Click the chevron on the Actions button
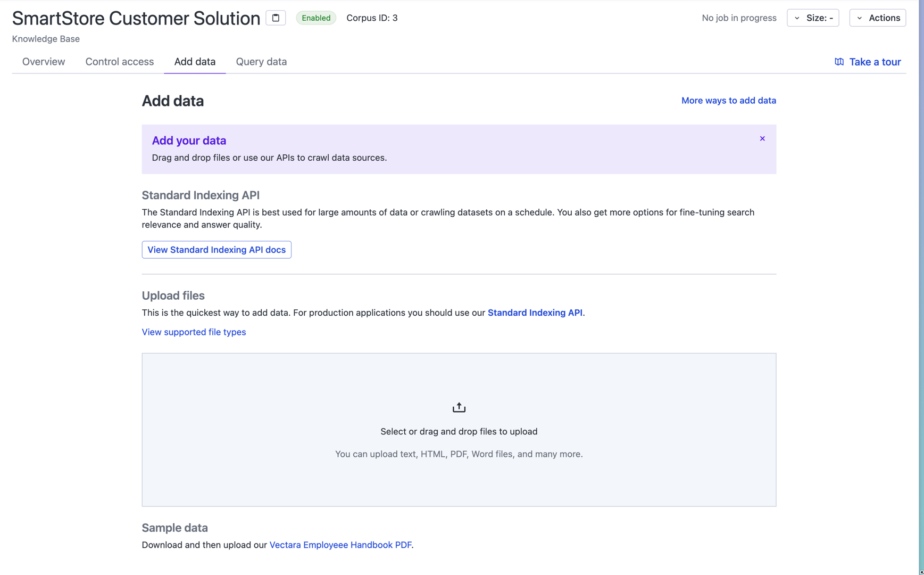Viewport: 924px width, 575px height. [x=860, y=18]
